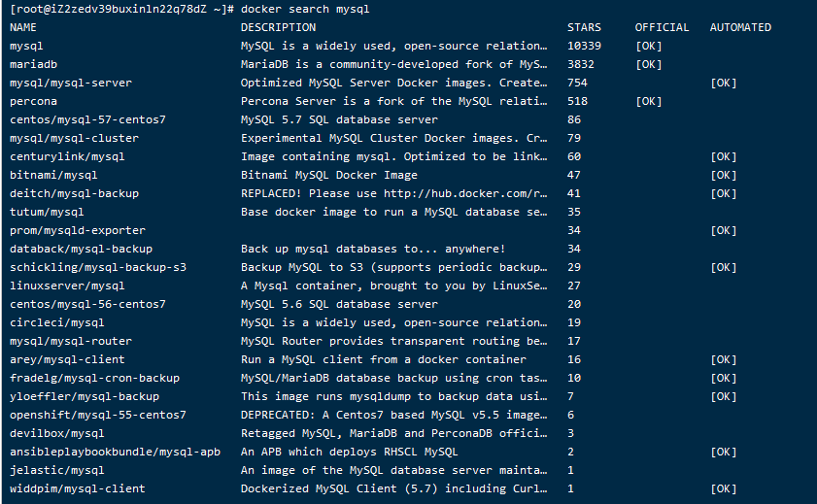Image resolution: width=817 pixels, height=504 pixels.
Task: Click the mariadb image name
Action: (x=33, y=64)
